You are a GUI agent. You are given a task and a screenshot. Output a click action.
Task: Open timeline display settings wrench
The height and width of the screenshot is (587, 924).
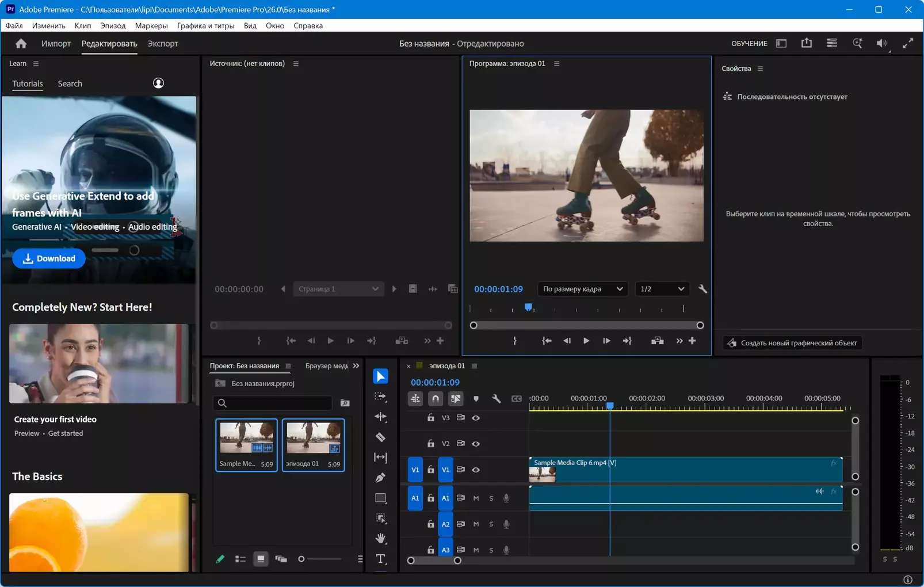496,398
